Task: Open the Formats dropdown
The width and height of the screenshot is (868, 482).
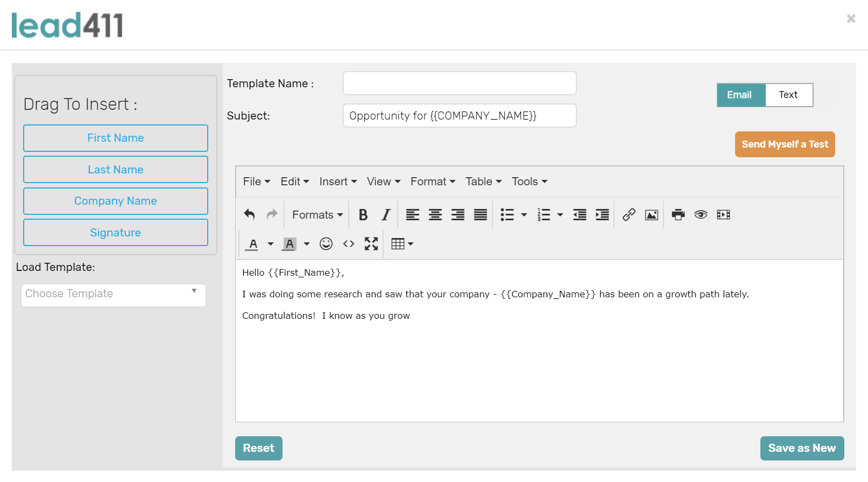Action: point(317,214)
